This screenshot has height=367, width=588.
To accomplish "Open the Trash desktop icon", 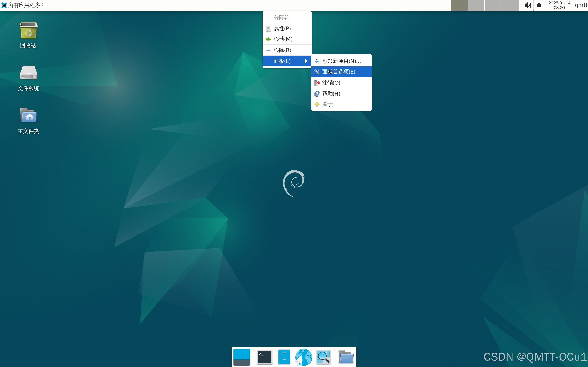I will pyautogui.click(x=28, y=31).
